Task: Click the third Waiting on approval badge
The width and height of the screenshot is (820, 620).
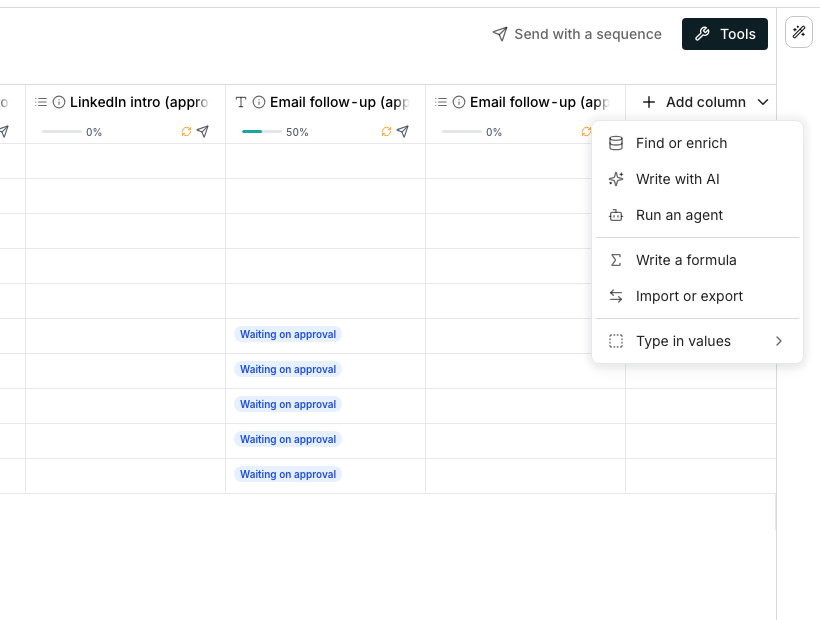Action: (288, 404)
